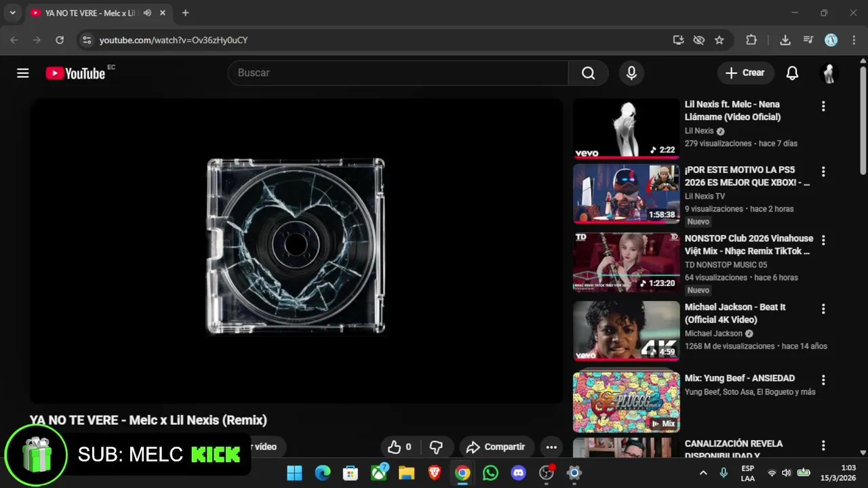Screen dimensions: 868x488
Task: Focus the Buscar search field
Action: click(x=398, y=73)
